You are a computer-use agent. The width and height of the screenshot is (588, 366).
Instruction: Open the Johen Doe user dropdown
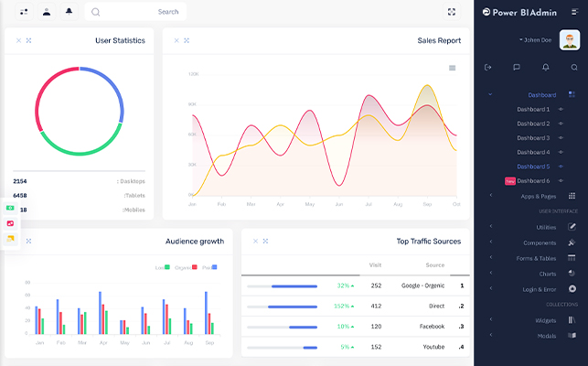point(535,39)
